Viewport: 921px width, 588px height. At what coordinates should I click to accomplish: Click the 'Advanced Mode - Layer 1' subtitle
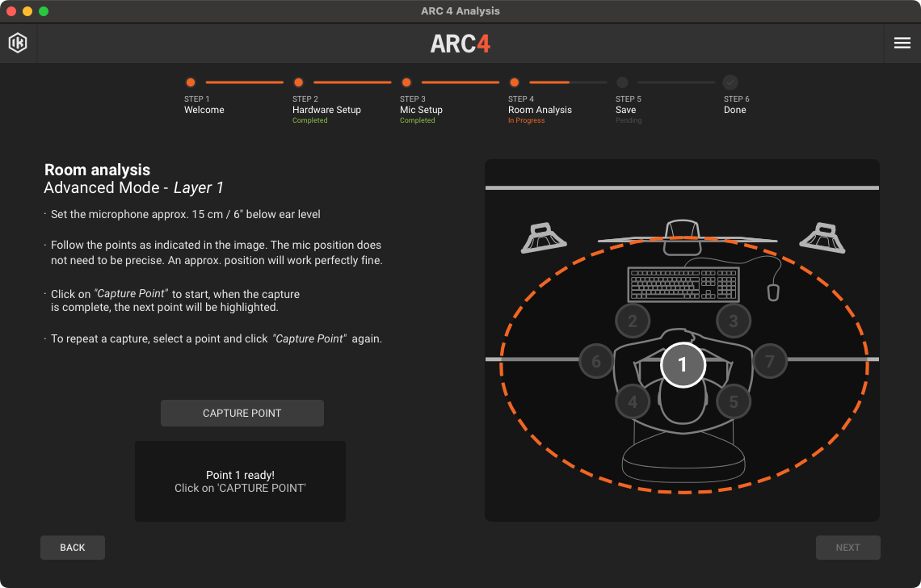click(134, 188)
